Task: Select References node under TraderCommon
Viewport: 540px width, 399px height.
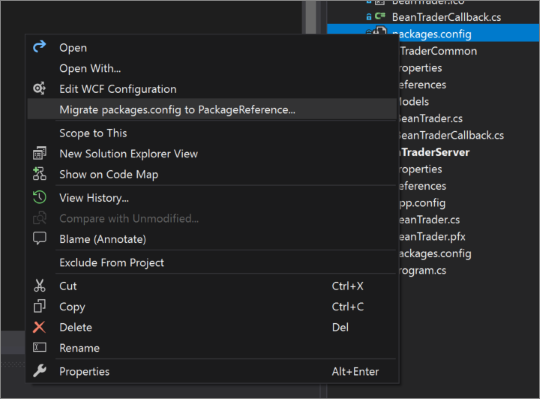Action: (x=422, y=84)
